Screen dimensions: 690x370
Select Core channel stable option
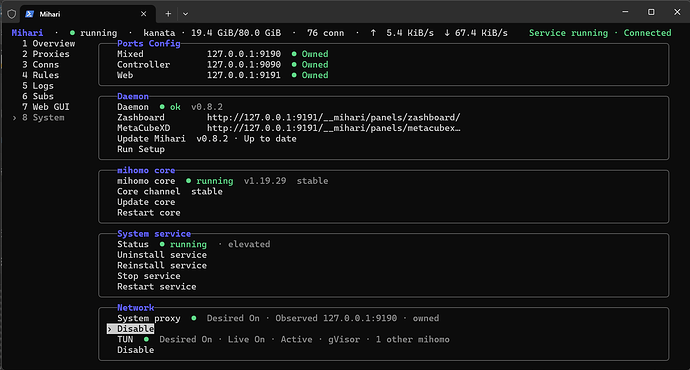(170, 191)
